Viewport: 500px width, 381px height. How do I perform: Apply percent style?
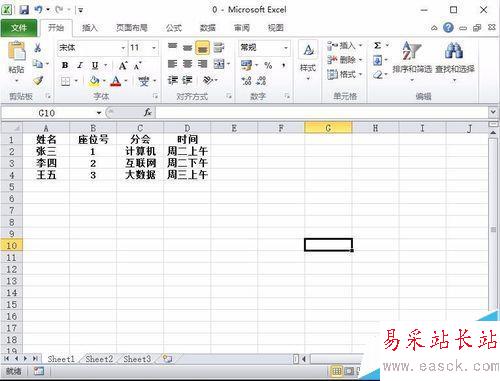point(268,65)
